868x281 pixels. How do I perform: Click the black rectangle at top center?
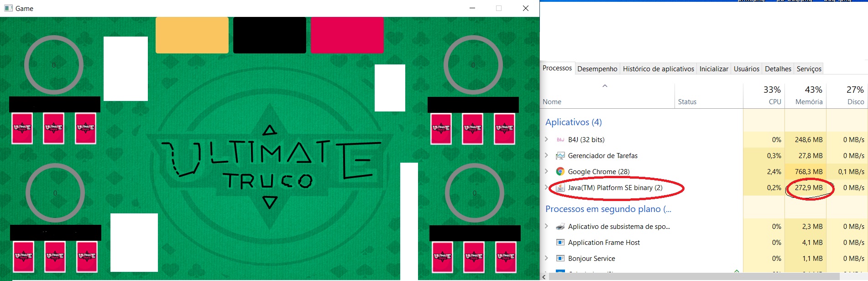coord(269,35)
